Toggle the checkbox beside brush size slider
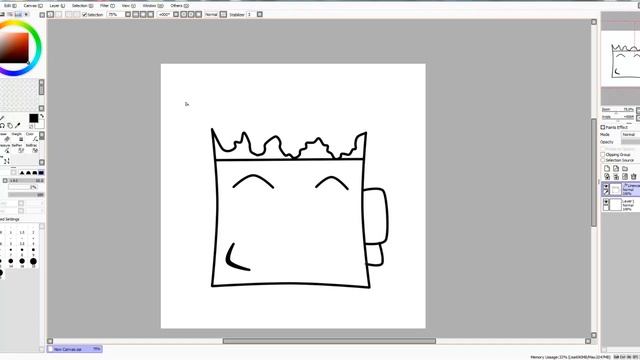 [x=5, y=180]
